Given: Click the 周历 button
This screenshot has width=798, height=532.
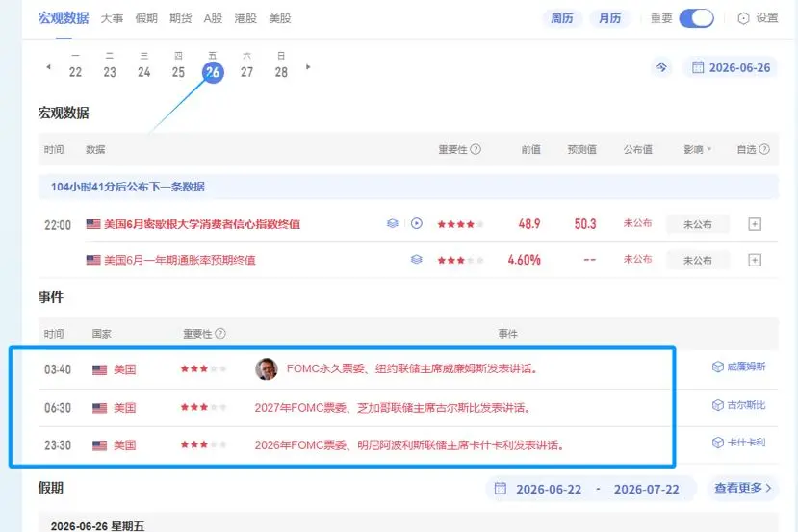Looking at the screenshot, I should coord(562,19).
